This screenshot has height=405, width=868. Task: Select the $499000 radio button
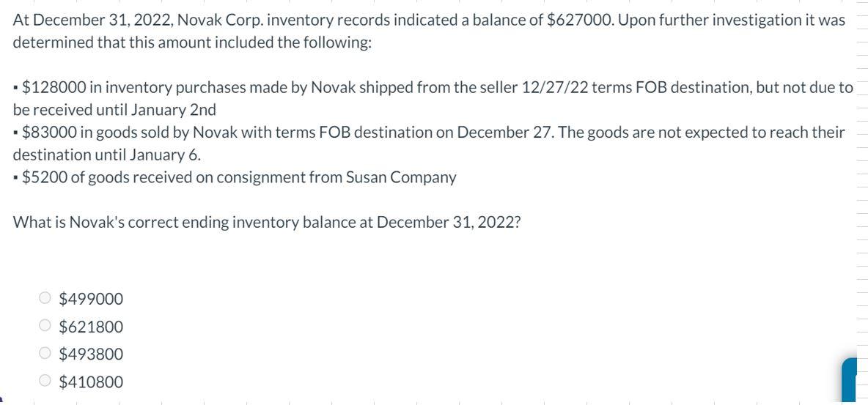[x=45, y=299]
